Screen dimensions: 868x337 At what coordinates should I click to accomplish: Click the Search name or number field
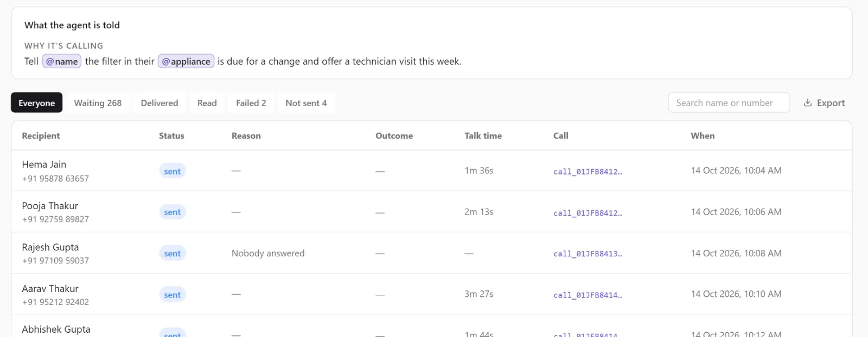click(729, 103)
